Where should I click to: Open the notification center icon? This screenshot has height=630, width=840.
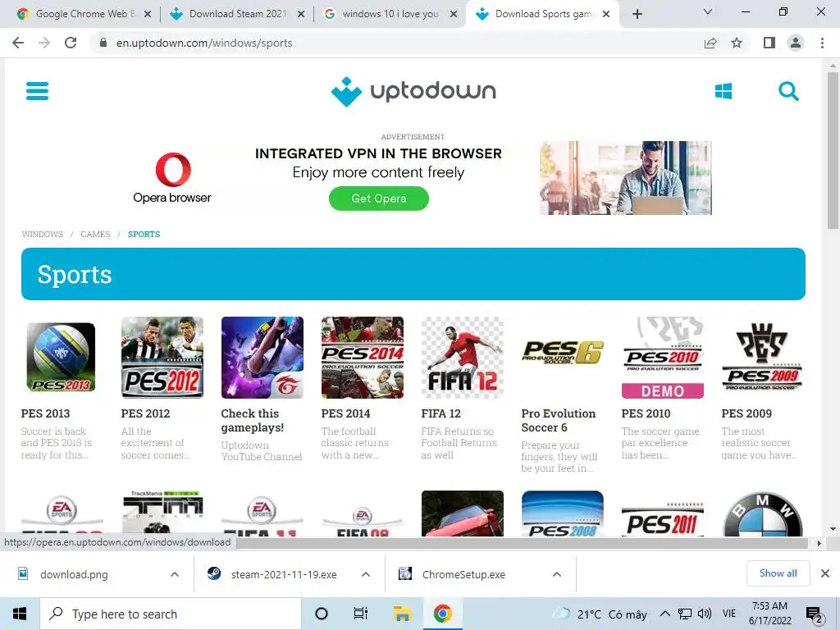pyautogui.click(x=815, y=614)
